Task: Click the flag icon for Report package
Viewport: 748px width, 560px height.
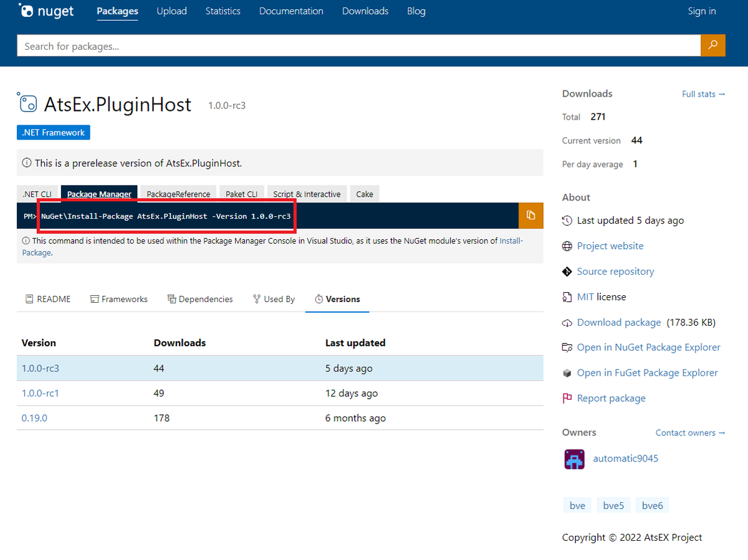Action: [567, 399]
